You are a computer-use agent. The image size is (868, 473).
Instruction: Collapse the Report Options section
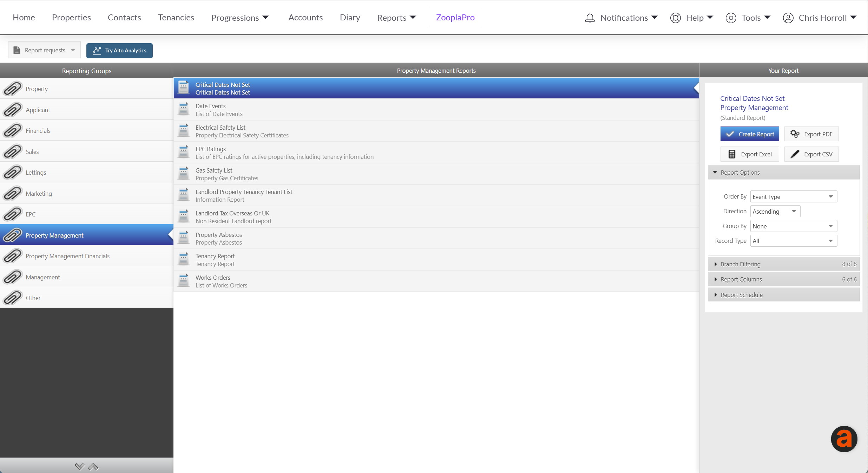coord(783,173)
